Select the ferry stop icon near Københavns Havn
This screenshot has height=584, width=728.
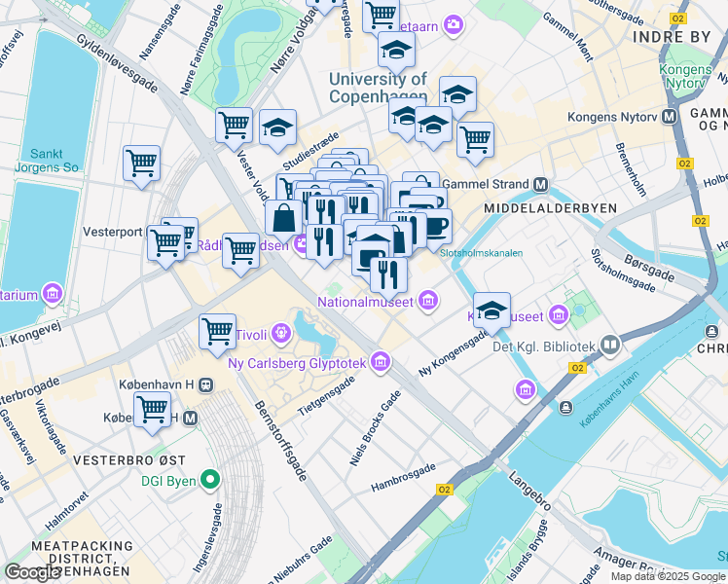[x=565, y=408]
